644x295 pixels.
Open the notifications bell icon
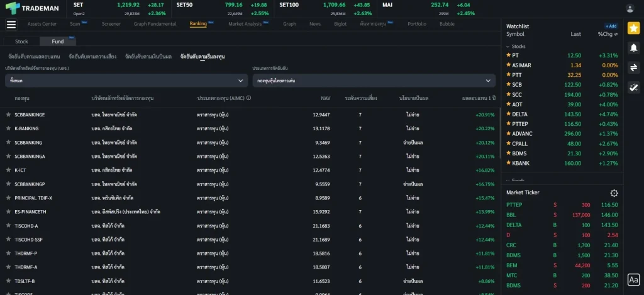click(x=633, y=47)
